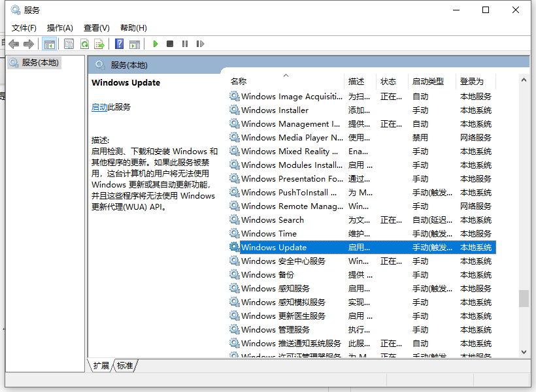This screenshot has height=392, width=536.
Task: Open the 操作(A) menu
Action: pos(59,27)
